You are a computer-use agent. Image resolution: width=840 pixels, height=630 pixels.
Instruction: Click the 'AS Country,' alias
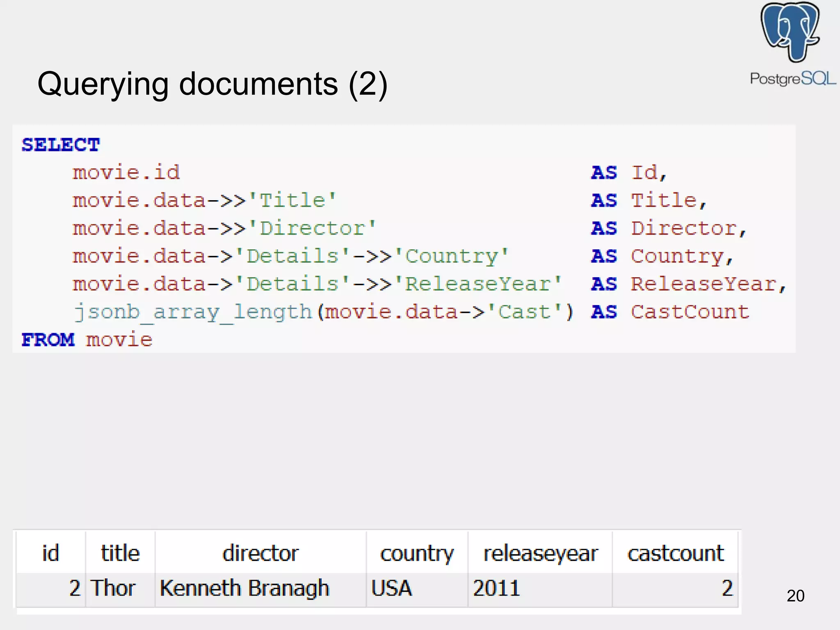pyautogui.click(x=662, y=257)
